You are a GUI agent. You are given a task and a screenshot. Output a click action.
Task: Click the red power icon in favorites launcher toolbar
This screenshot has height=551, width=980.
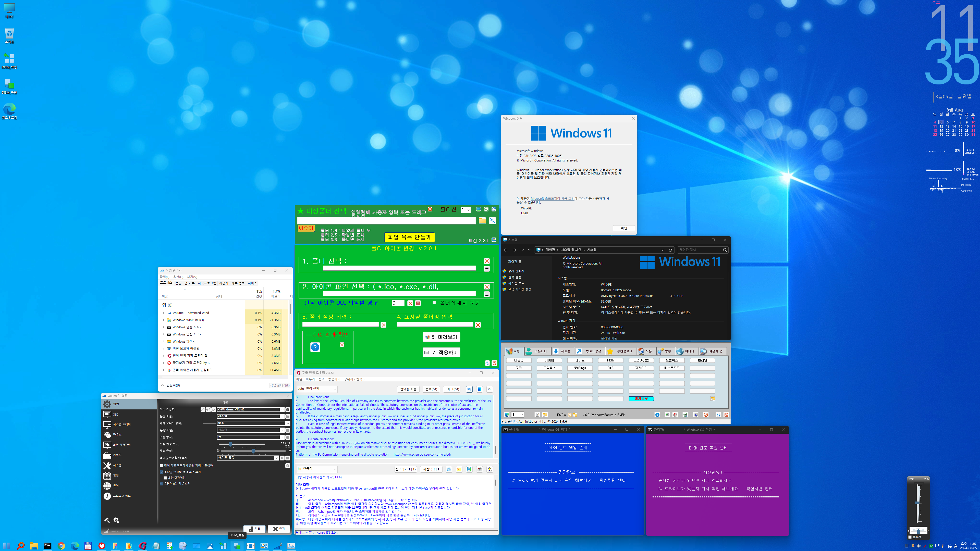(726, 415)
